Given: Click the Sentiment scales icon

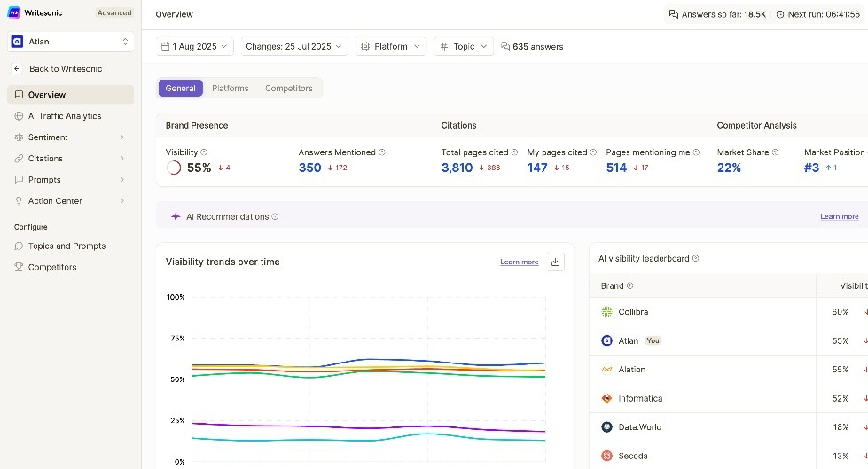Looking at the screenshot, I should coord(19,137).
